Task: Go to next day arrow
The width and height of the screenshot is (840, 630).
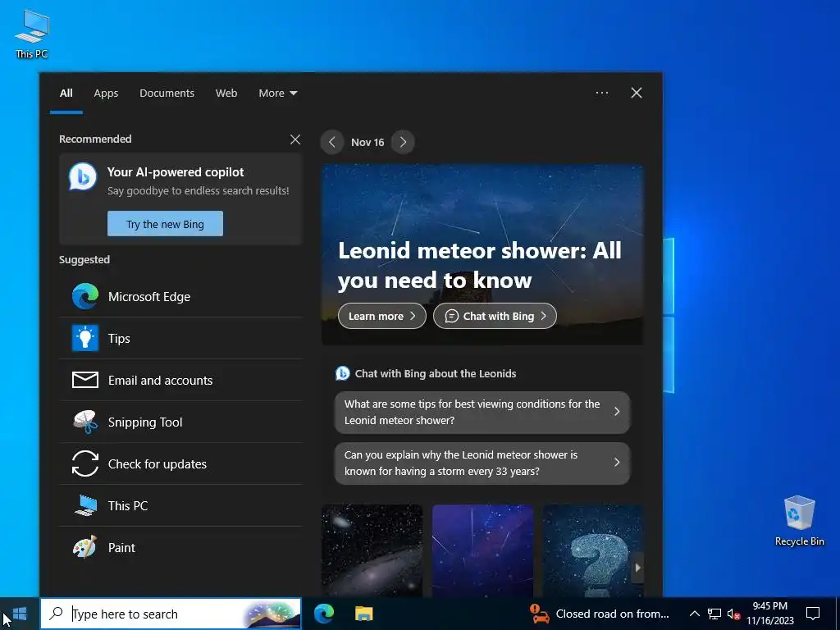Action: (403, 142)
